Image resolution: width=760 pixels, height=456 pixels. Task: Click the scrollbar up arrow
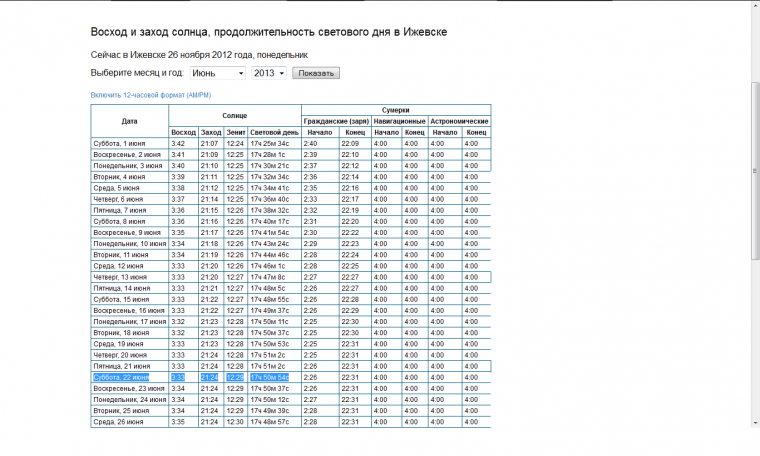[753, 5]
